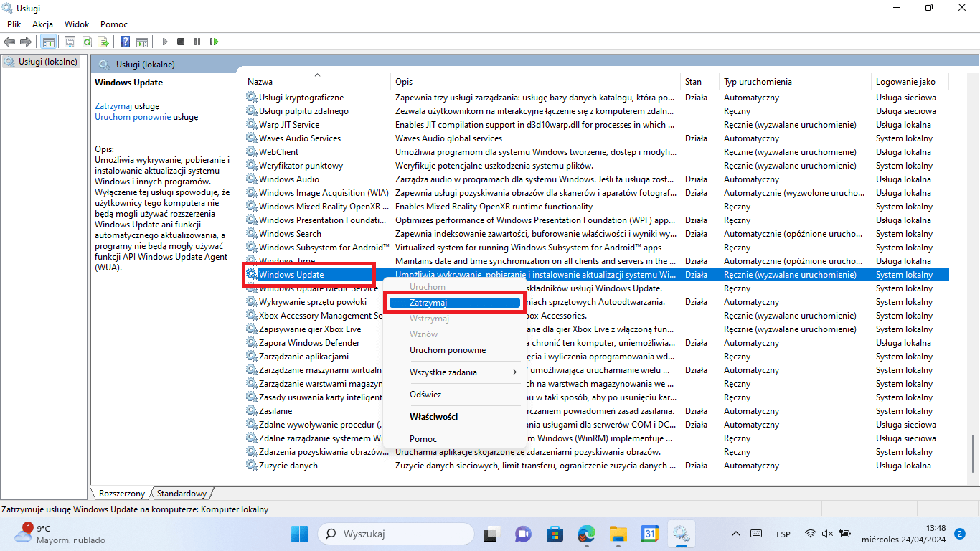
Task: Choose Odśwież in the context menu
Action: (x=454, y=395)
